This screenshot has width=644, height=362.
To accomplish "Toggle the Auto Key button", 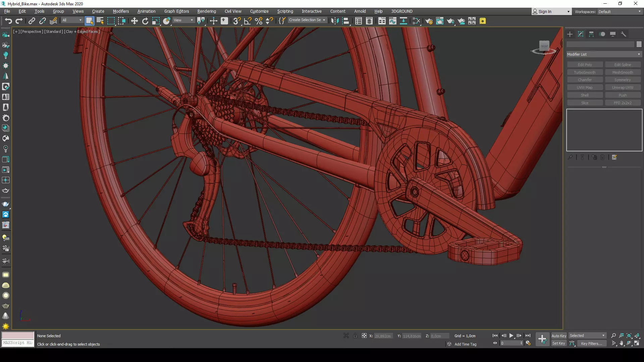I will click(559, 336).
